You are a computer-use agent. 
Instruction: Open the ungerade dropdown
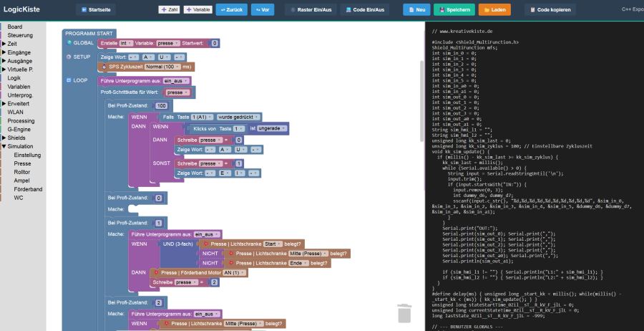pyautogui.click(x=271, y=128)
